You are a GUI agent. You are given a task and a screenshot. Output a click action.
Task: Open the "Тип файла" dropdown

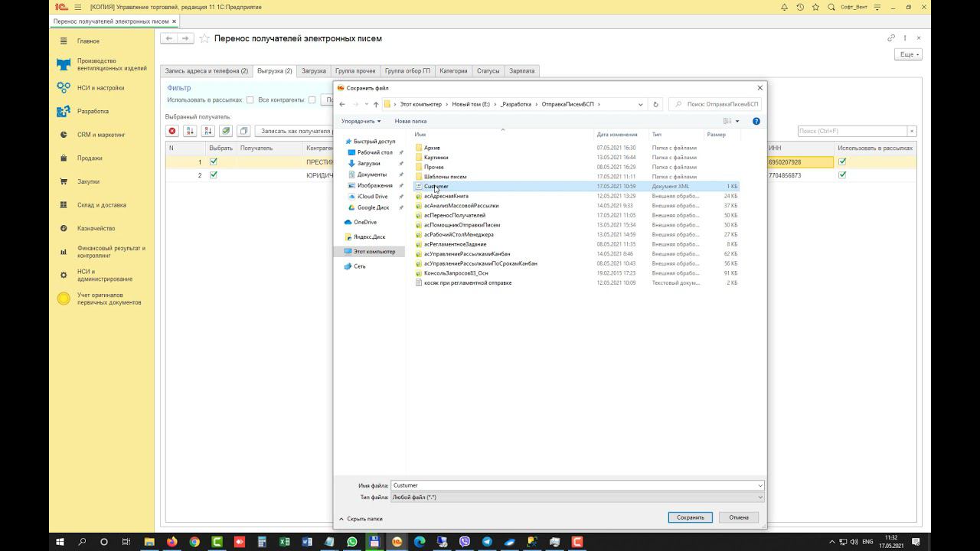577,497
